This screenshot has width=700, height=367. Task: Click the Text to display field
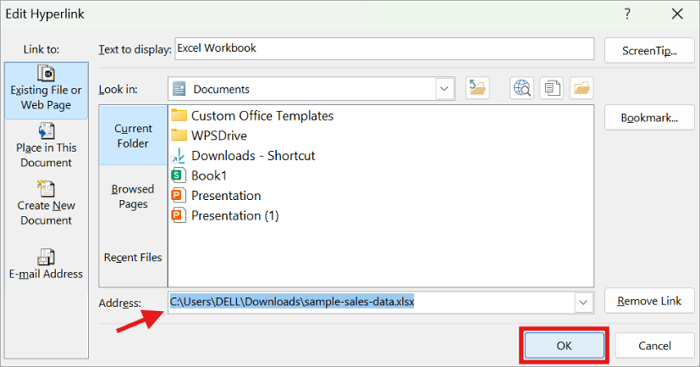pyautogui.click(x=384, y=48)
